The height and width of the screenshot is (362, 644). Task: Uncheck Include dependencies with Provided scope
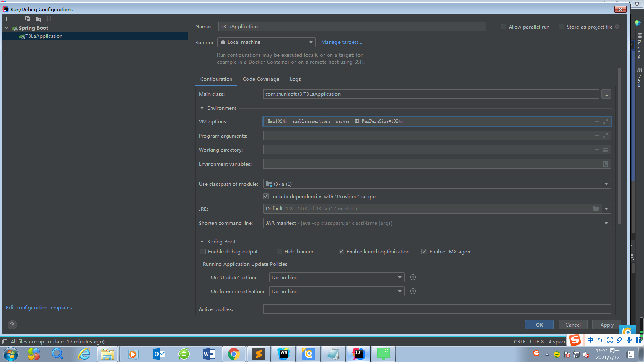pyautogui.click(x=266, y=196)
